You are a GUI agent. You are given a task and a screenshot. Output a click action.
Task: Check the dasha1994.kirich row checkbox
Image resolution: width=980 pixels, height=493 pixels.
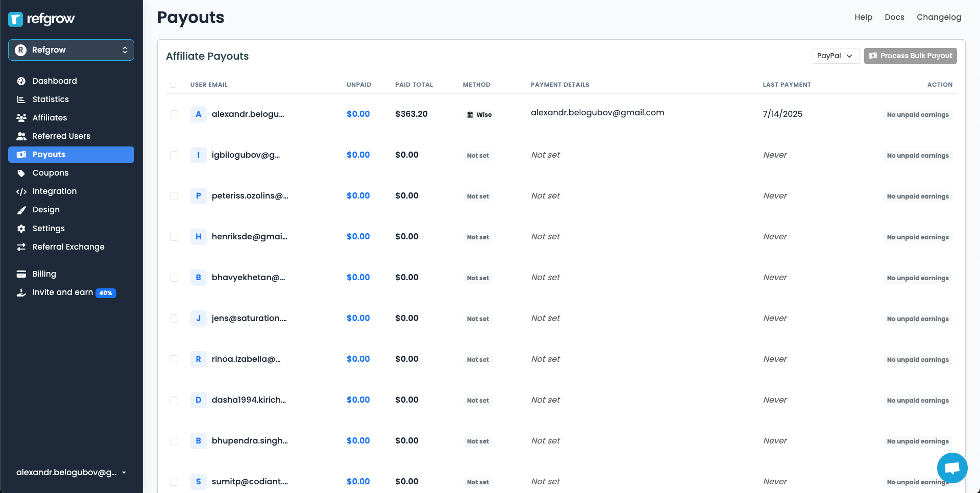click(x=174, y=400)
